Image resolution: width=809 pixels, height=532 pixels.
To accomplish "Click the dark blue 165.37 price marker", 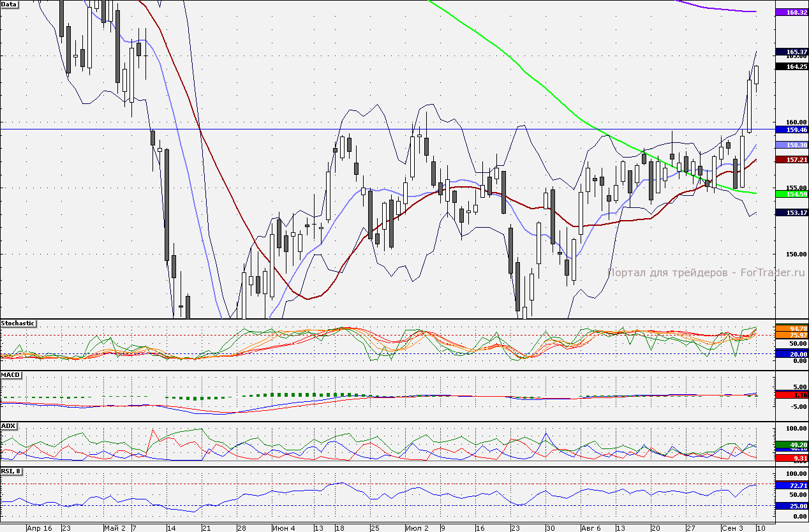I will coord(792,52).
